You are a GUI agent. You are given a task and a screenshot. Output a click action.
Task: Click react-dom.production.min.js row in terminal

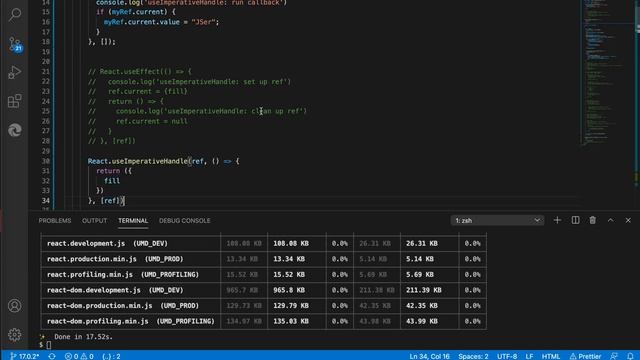coord(264,305)
